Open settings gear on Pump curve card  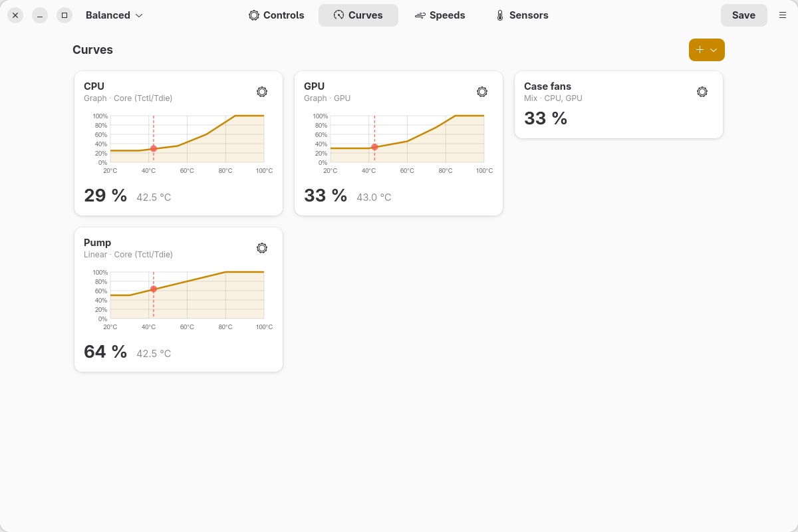[x=262, y=248]
